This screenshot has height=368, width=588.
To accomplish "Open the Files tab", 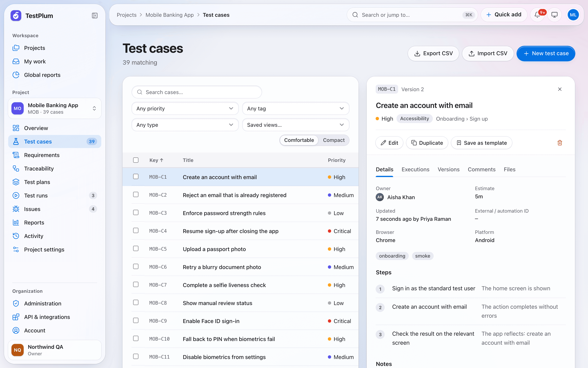I will [510, 169].
